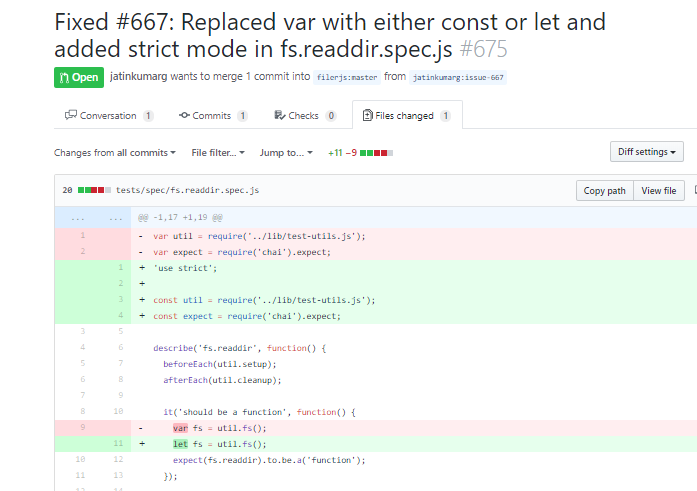Switch to the Conversation tab
Viewport: 697px width, 491px height.
click(x=108, y=116)
